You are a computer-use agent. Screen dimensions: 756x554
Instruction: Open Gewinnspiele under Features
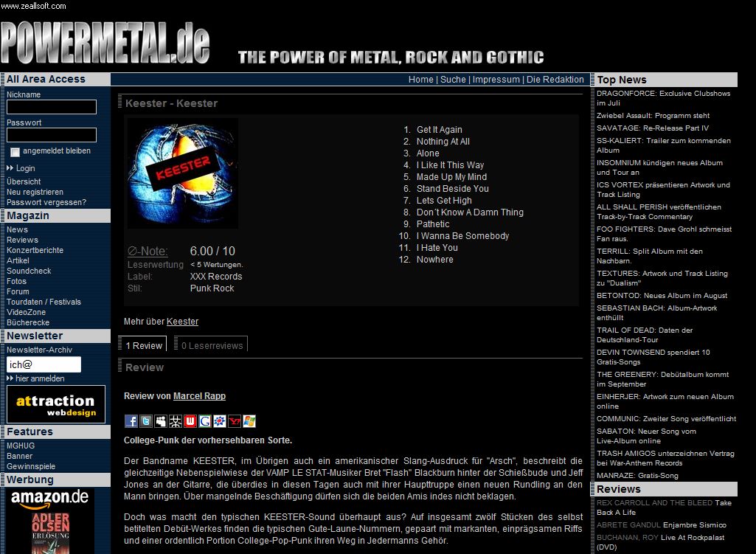point(31,467)
